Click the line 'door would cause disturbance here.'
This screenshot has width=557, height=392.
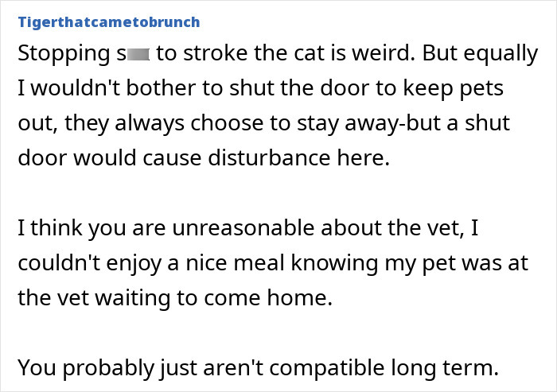[204, 157]
